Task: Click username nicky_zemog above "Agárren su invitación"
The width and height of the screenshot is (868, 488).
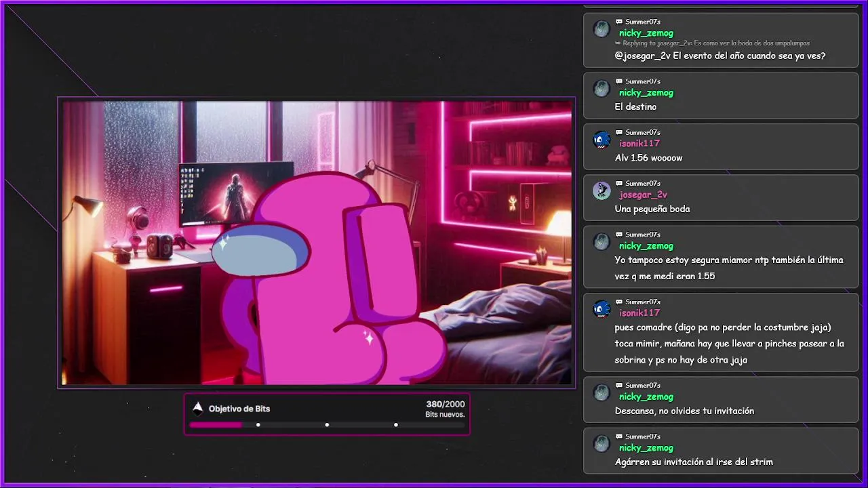Action: point(646,447)
